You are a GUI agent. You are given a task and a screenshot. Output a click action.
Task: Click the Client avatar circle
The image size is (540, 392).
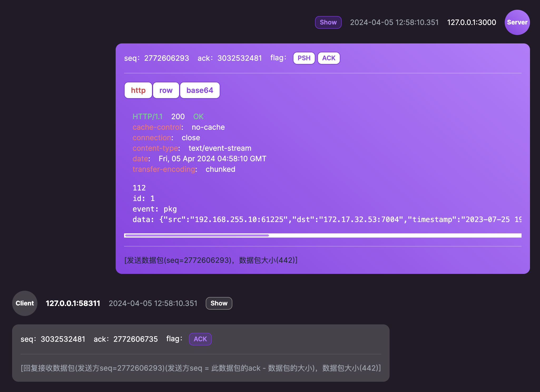25,303
